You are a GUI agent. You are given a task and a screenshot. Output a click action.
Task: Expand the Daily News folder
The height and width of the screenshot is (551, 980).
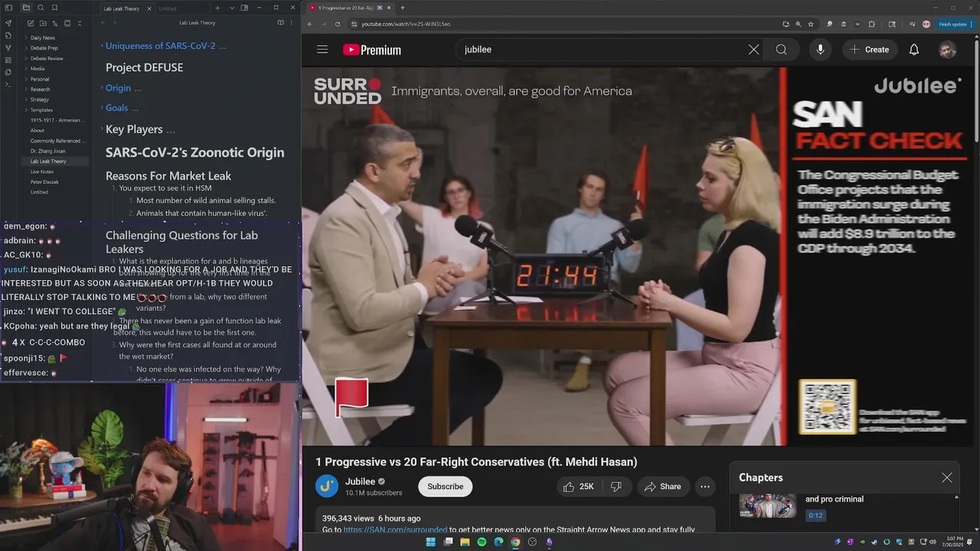42,37
